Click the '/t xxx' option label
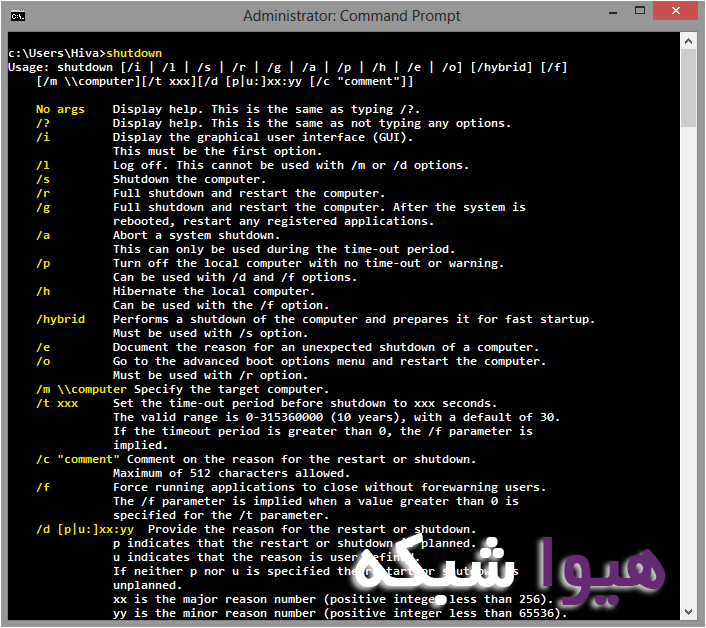 click(56, 403)
